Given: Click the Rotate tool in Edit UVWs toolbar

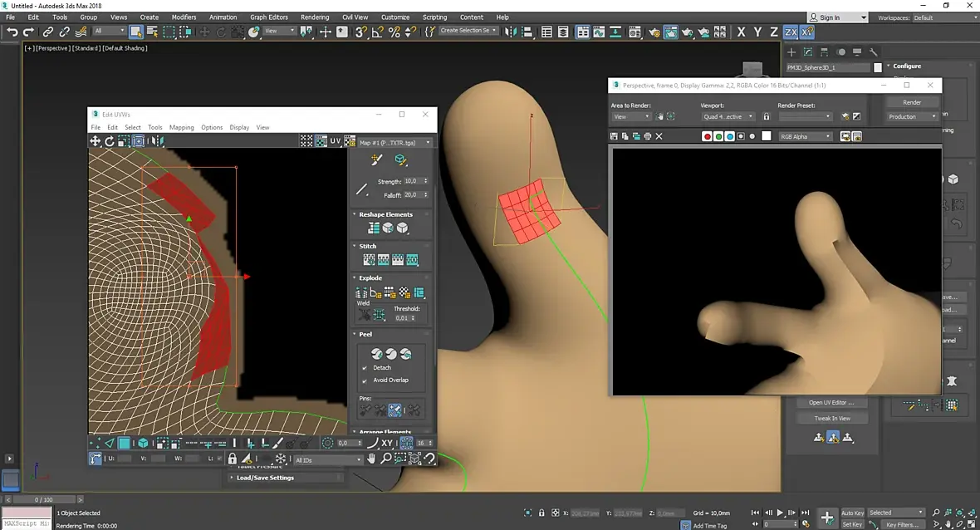Looking at the screenshot, I should pyautogui.click(x=110, y=141).
